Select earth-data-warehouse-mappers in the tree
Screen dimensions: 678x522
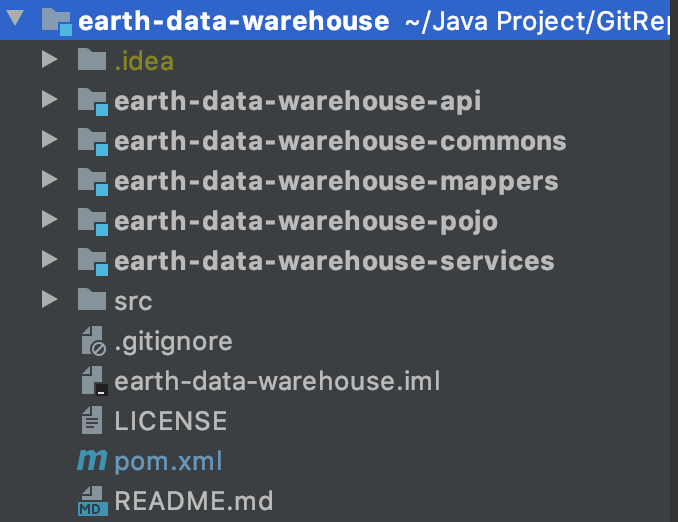336,181
